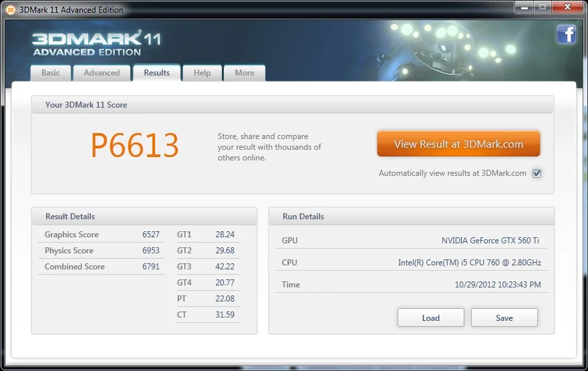Switch to the Advanced tab
This screenshot has height=371, width=588.
(x=102, y=73)
